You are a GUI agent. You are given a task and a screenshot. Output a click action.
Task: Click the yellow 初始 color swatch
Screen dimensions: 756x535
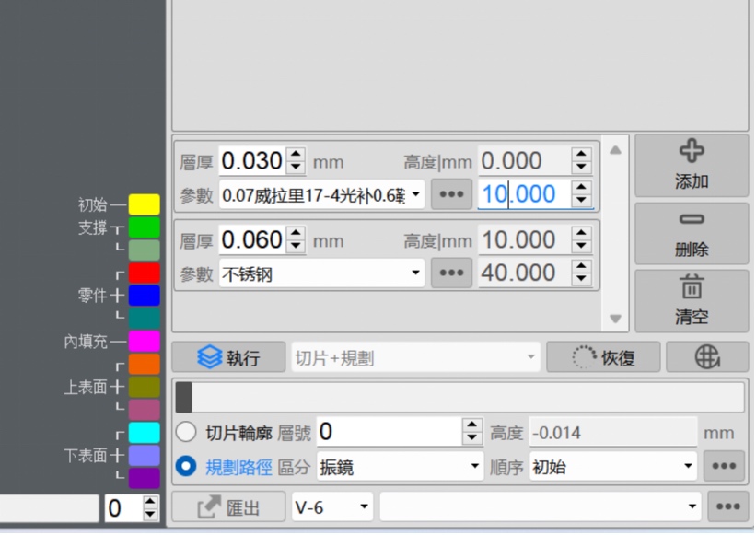(x=144, y=204)
